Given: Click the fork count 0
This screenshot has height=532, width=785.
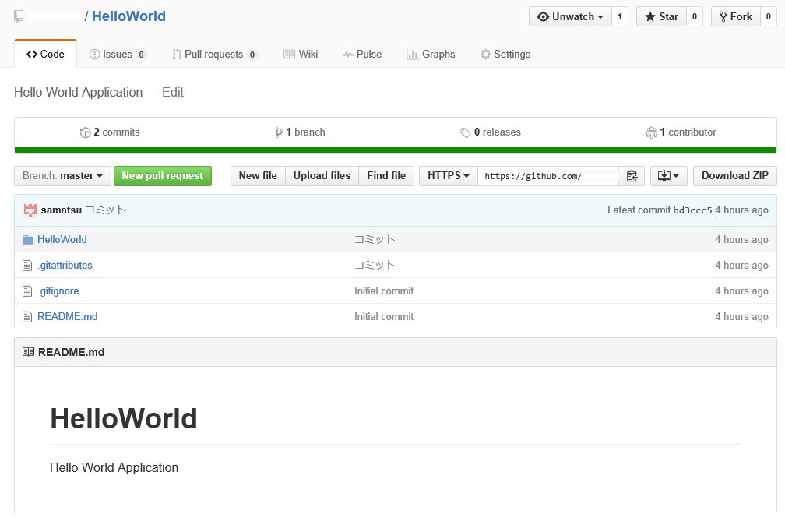Looking at the screenshot, I should click(x=769, y=16).
